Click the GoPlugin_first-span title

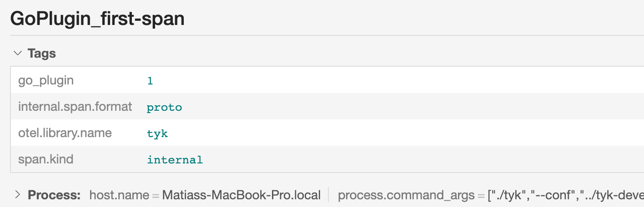(x=97, y=19)
